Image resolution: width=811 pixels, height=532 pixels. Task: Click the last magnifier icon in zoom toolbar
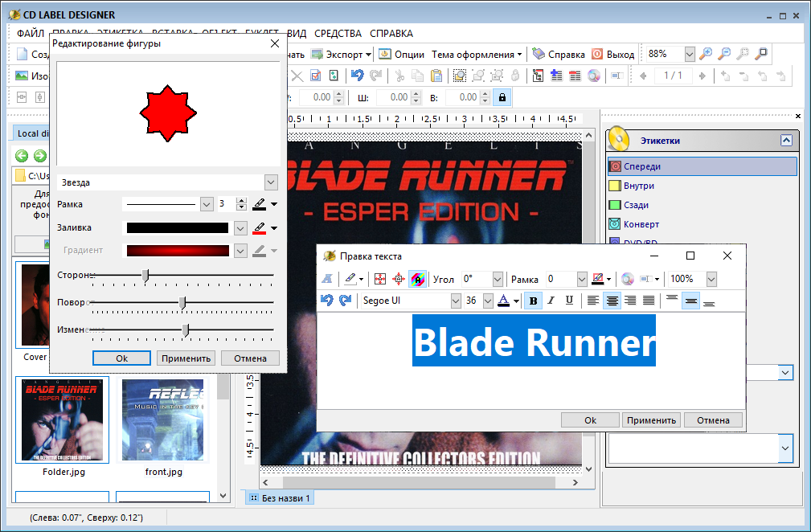[x=761, y=54]
